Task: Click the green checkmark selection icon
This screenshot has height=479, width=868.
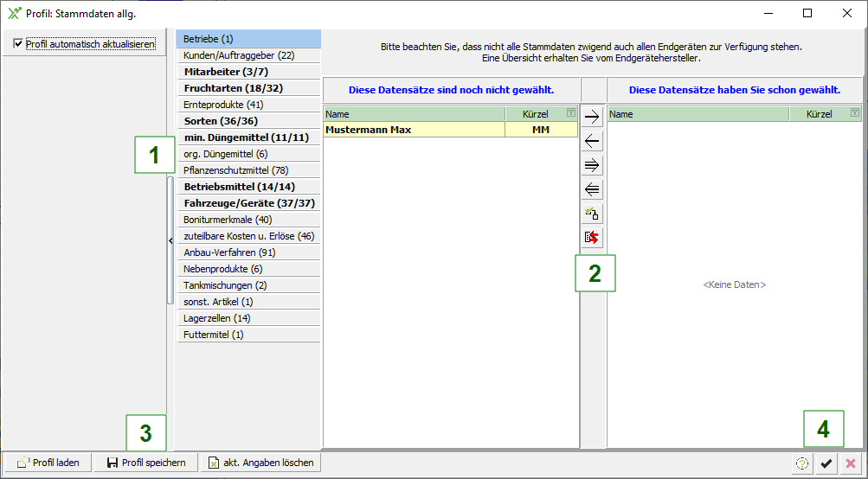Action: coord(593,214)
